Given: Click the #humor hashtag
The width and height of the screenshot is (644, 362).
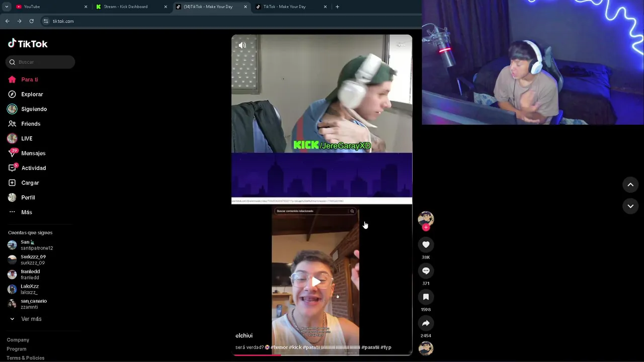Looking at the screenshot, I should pyautogui.click(x=279, y=347).
